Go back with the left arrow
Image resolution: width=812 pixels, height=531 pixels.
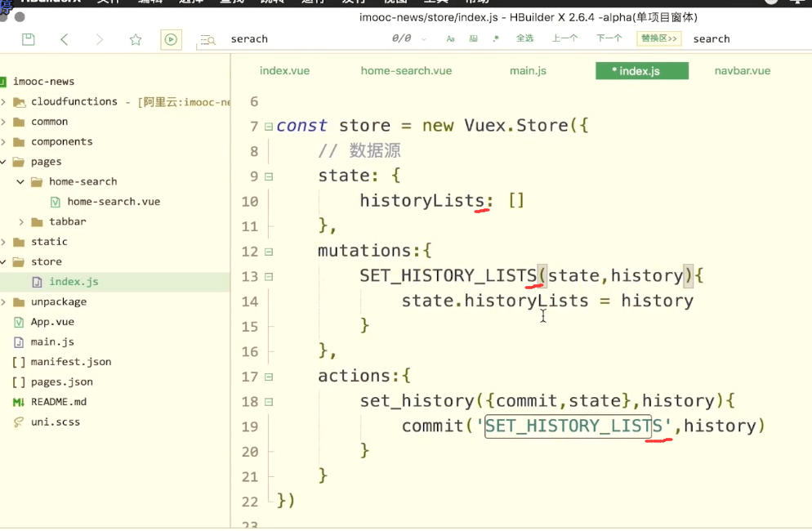click(x=65, y=39)
